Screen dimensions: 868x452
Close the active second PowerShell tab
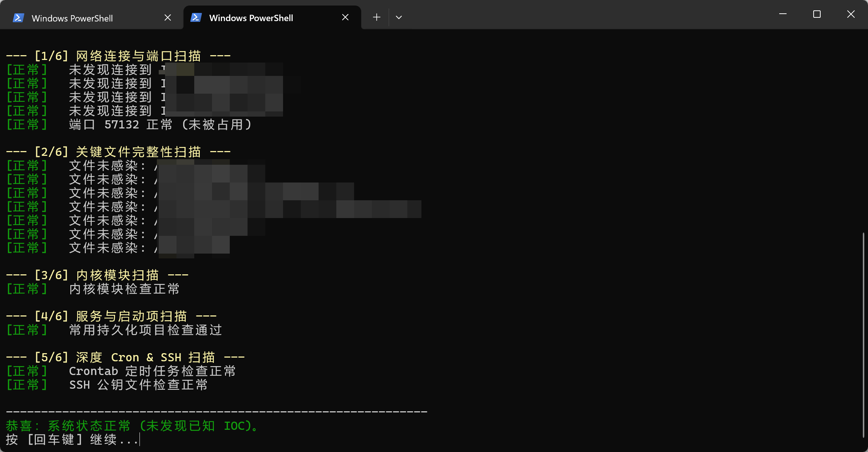(345, 17)
